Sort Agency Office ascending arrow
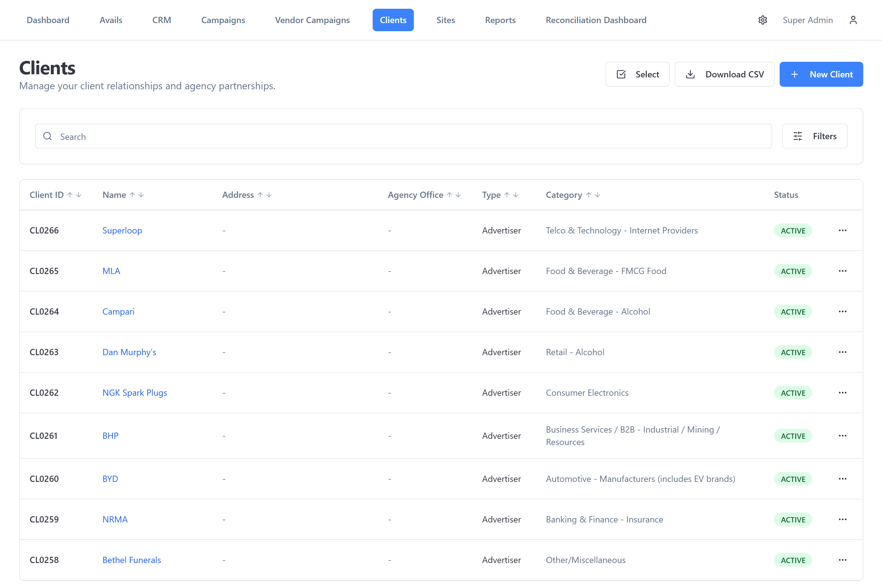The height and width of the screenshot is (588, 882). [x=449, y=195]
